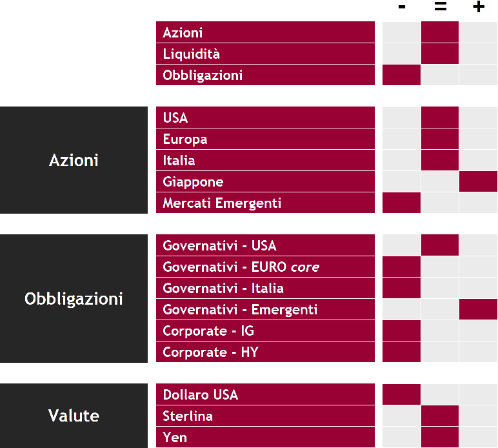Select the empty plus cell for Yen
The height and width of the screenshot is (448, 498).
coord(478,437)
